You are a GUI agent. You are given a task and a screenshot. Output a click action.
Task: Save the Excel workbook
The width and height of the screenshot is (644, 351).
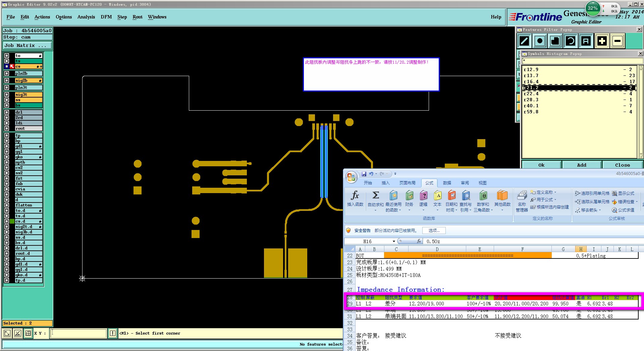(x=364, y=174)
